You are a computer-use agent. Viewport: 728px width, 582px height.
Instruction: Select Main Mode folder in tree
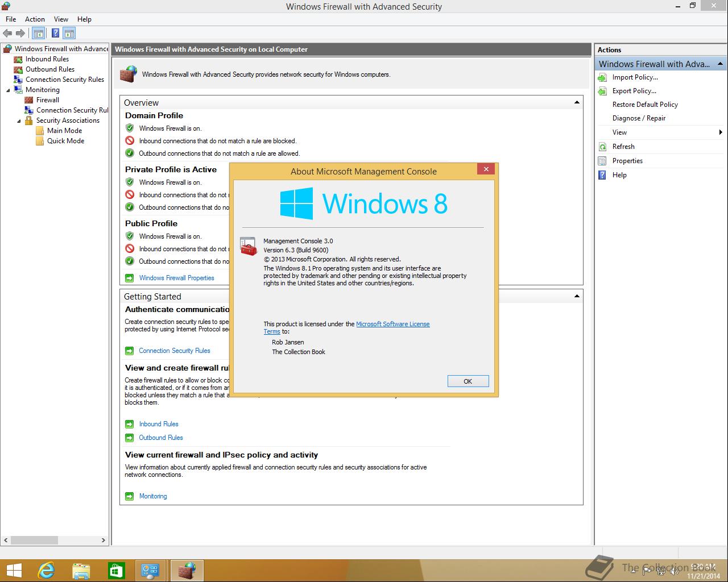[64, 131]
